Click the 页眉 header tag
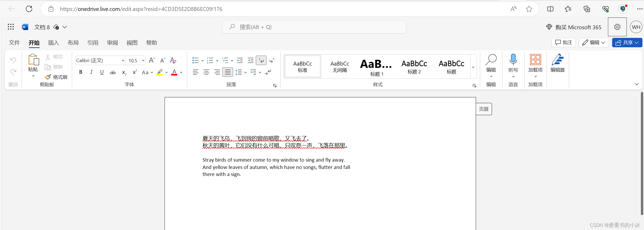Screen dimensions: 644x230 pyautogui.click(x=484, y=109)
